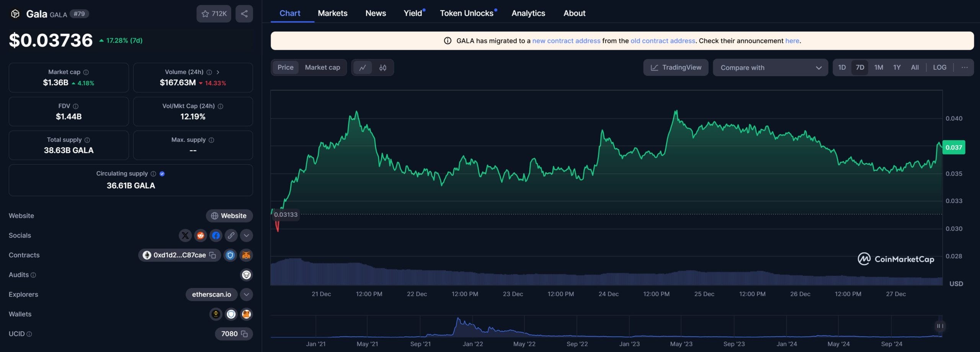Select the Market cap chart toggle

322,67
